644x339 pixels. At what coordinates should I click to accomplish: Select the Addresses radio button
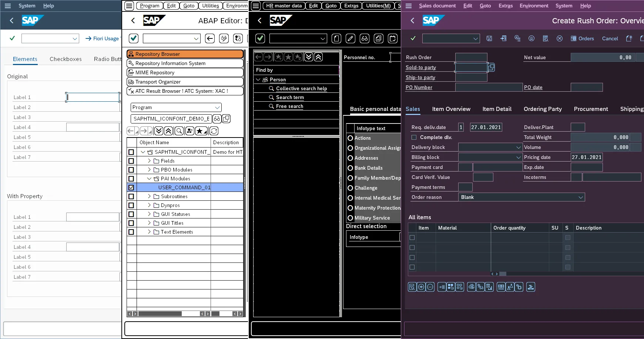click(350, 158)
